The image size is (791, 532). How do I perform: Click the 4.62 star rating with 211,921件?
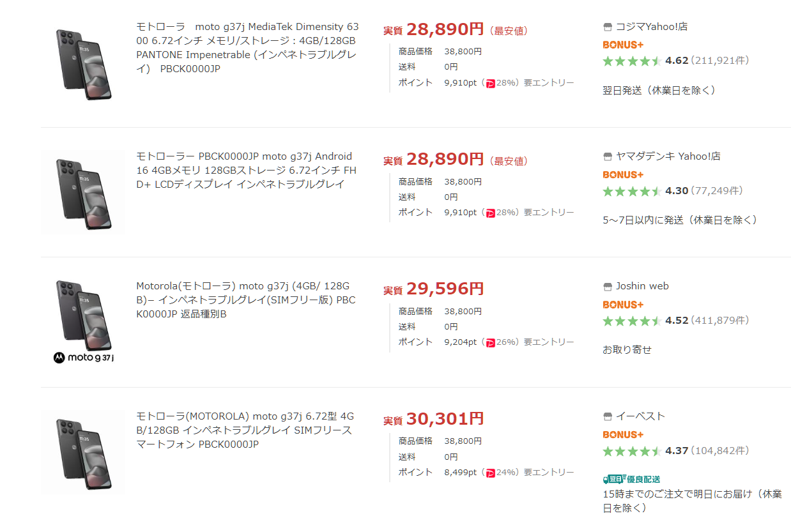pyautogui.click(x=676, y=61)
